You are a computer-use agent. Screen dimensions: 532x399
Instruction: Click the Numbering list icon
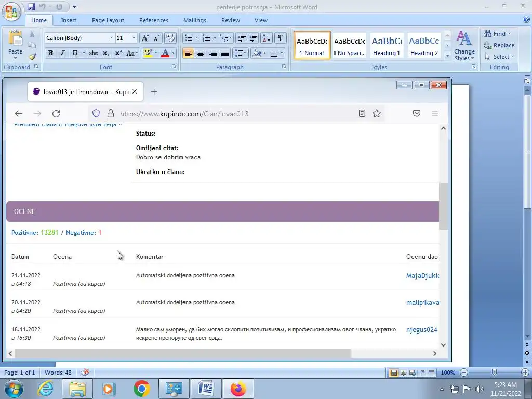coord(206,37)
